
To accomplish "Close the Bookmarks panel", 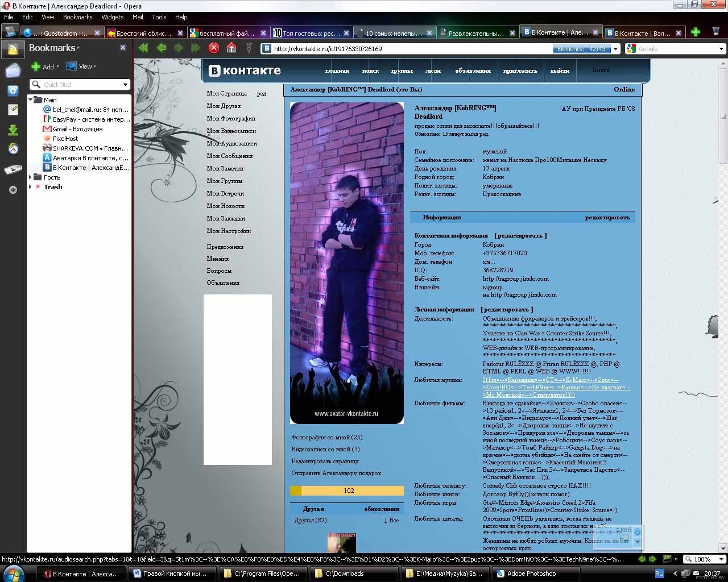I will tap(123, 48).
